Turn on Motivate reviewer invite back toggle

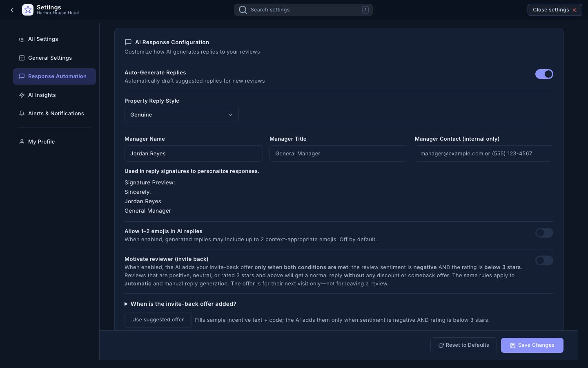pyautogui.click(x=544, y=260)
